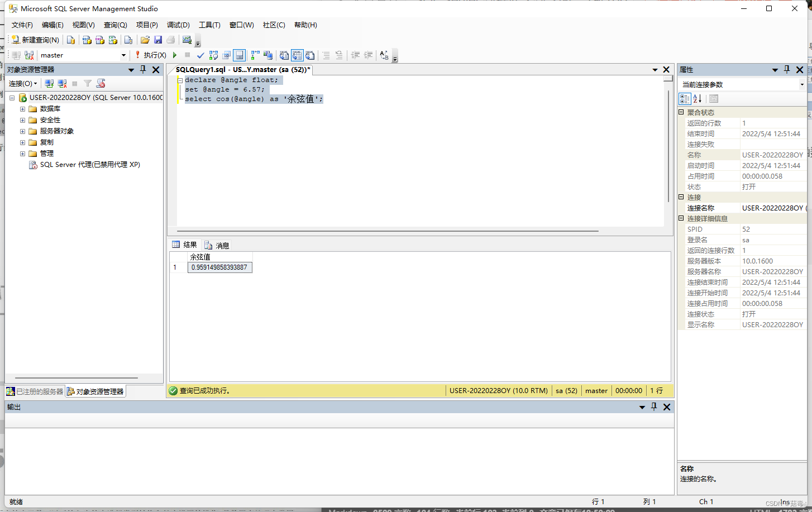This screenshot has height=512, width=812.
Task: Click the Comment Out Selected Lines icon
Action: [326, 55]
